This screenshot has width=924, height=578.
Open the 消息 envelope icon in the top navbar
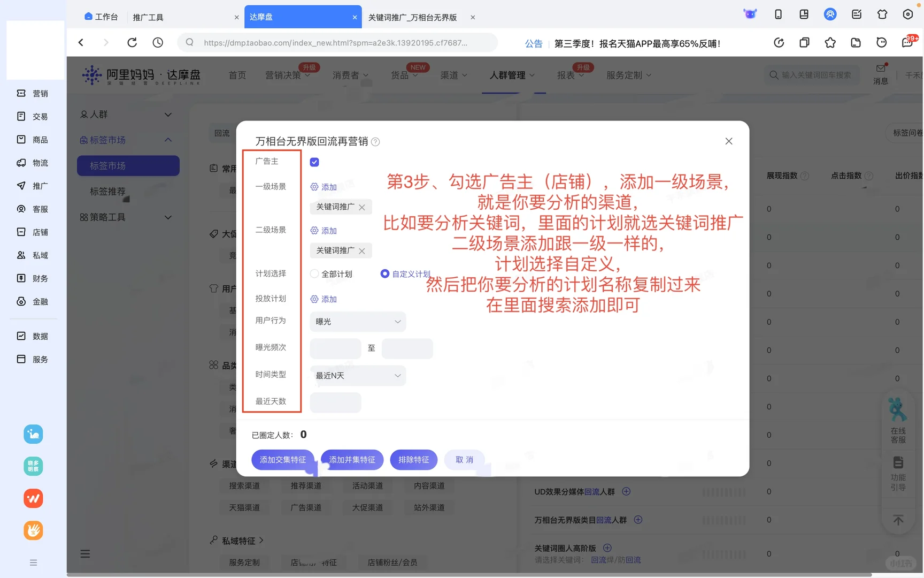880,69
